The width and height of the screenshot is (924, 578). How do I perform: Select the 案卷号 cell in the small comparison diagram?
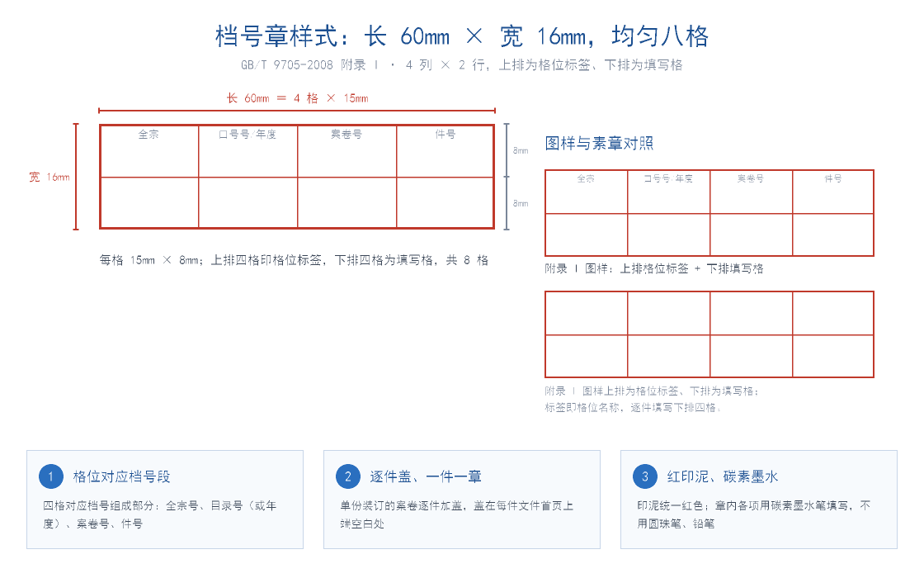tap(752, 192)
